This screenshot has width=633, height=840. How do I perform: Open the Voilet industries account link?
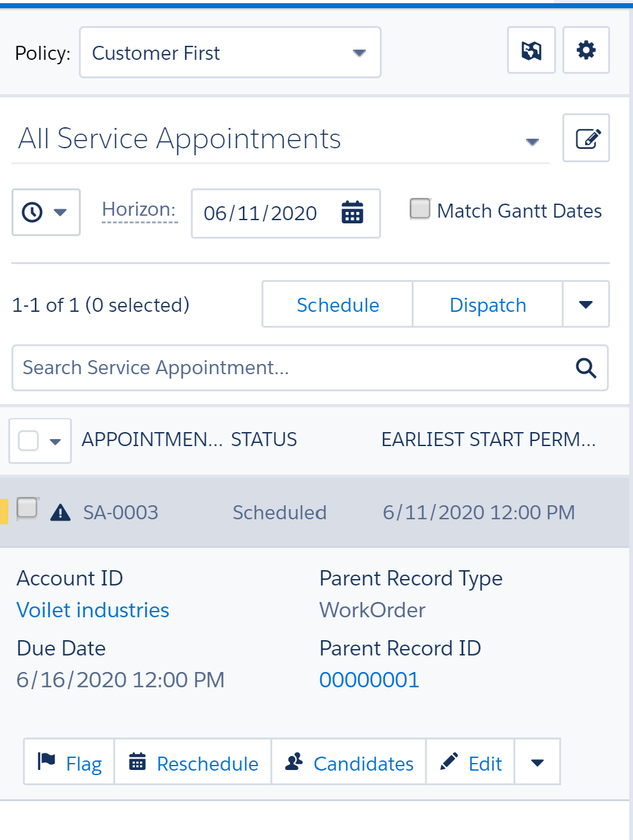pyautogui.click(x=93, y=610)
